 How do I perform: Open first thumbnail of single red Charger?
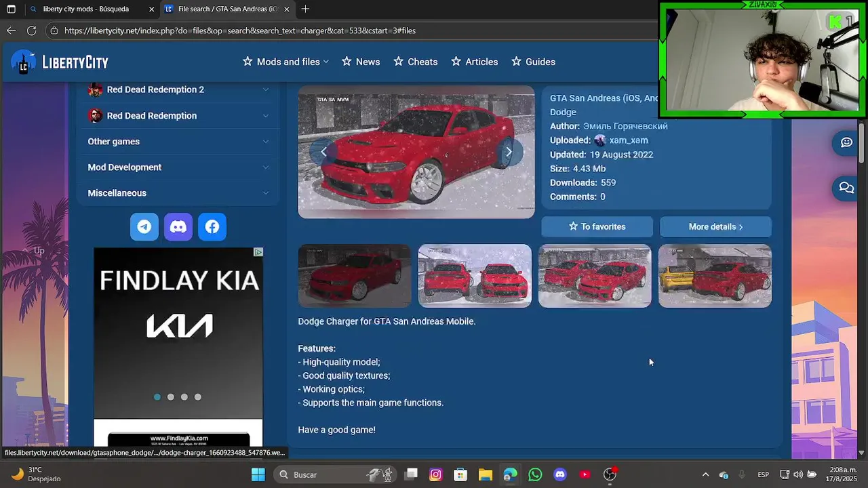(x=355, y=276)
